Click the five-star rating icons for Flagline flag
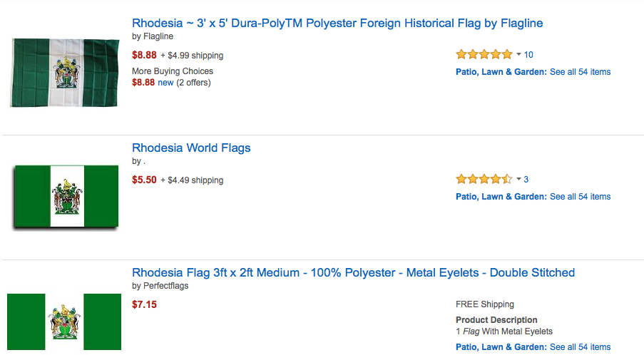644x355 pixels. coord(484,54)
